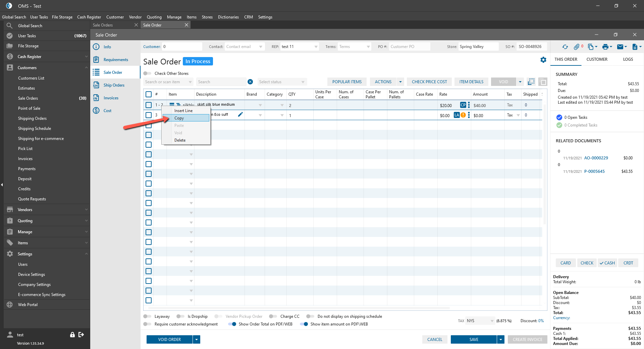
Task: Click the Customer PO input field
Action: 409,47
